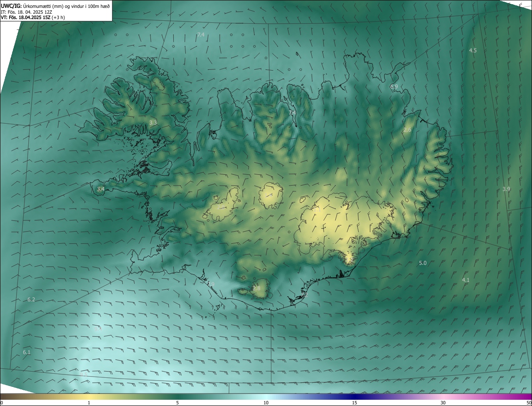Image resolution: width=532 pixels, height=406 pixels.
Task: Click the 2.6 value on the map
Action: 407,130
